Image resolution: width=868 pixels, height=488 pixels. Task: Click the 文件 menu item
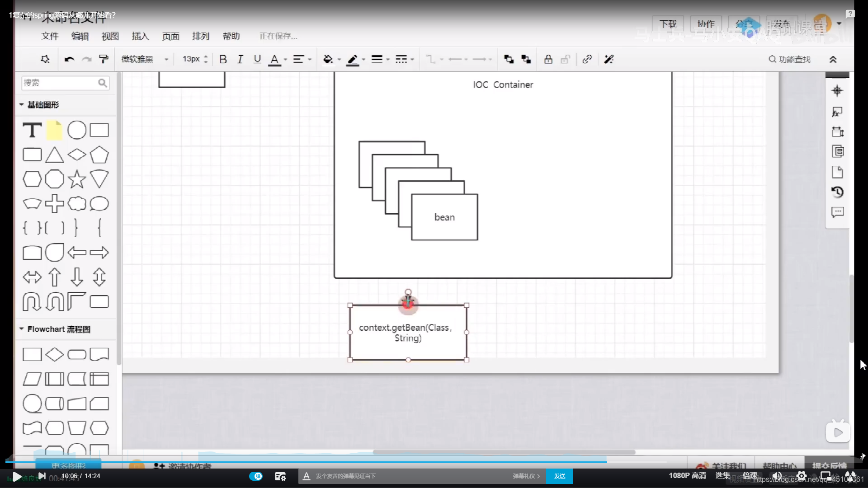coord(50,36)
